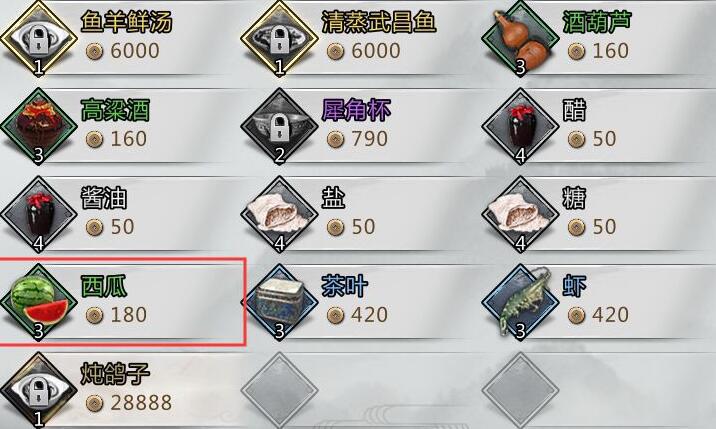Pick the 糖 sugar sack icon

(521, 214)
